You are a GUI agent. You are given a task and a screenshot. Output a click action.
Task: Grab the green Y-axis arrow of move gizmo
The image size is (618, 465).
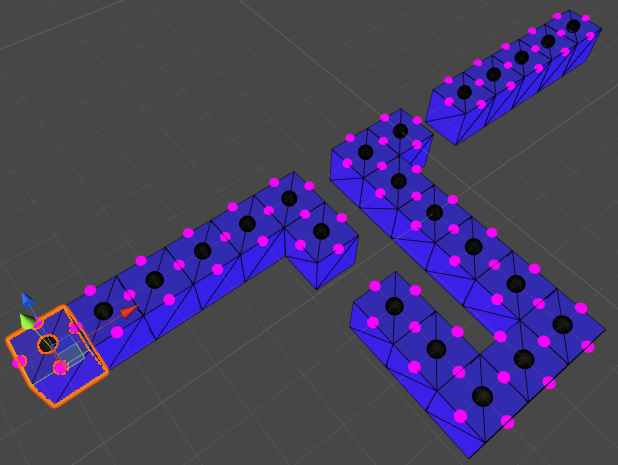point(26,321)
